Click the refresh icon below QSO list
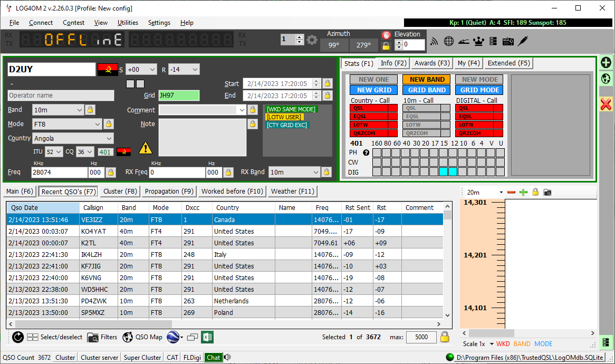 click(17, 337)
